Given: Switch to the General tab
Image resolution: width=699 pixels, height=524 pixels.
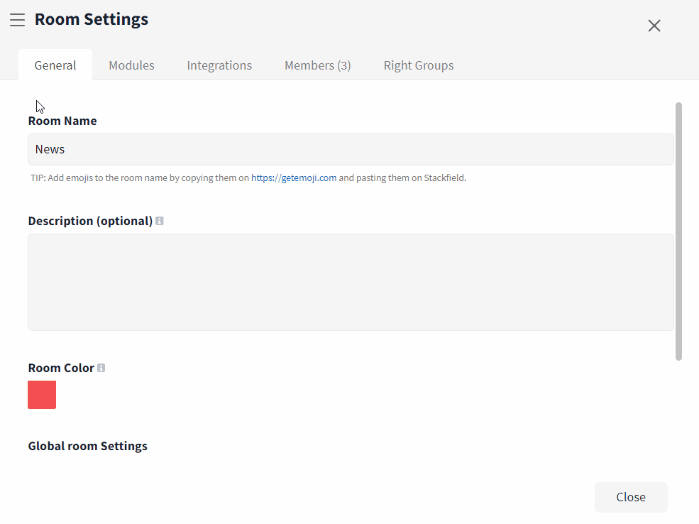Looking at the screenshot, I should (55, 66).
